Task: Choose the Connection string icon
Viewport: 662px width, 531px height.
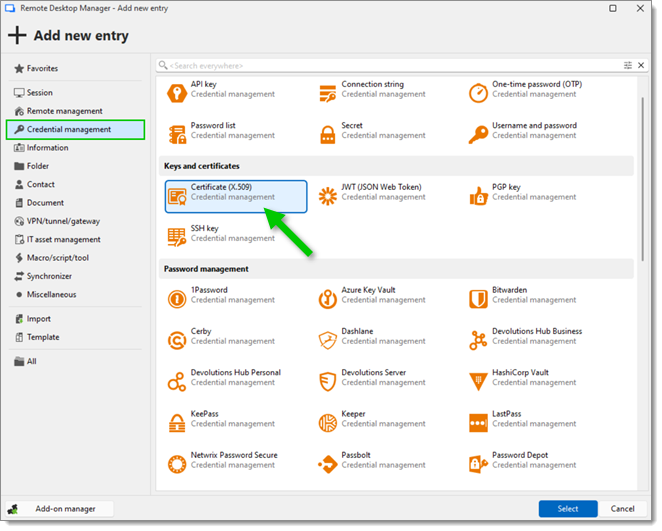Action: point(327,93)
